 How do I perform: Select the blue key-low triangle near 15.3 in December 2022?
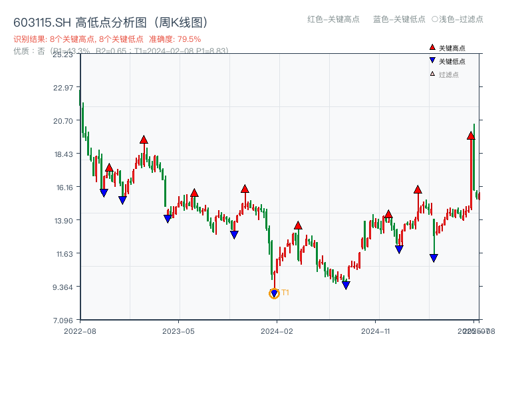click(122, 200)
